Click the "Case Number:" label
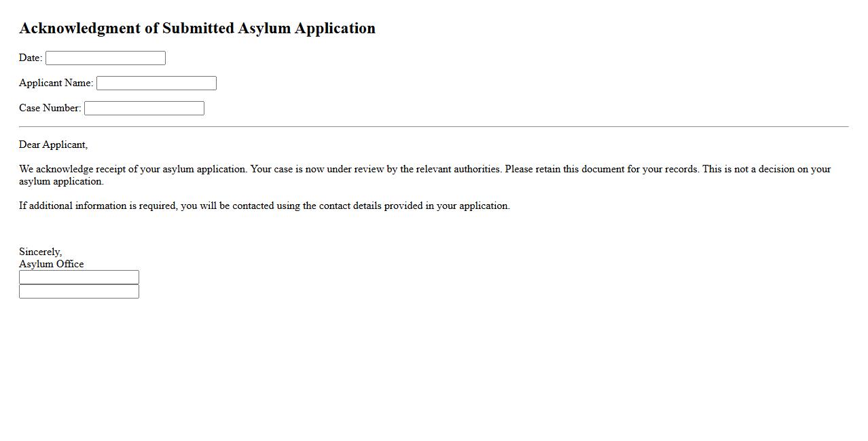 [x=50, y=108]
